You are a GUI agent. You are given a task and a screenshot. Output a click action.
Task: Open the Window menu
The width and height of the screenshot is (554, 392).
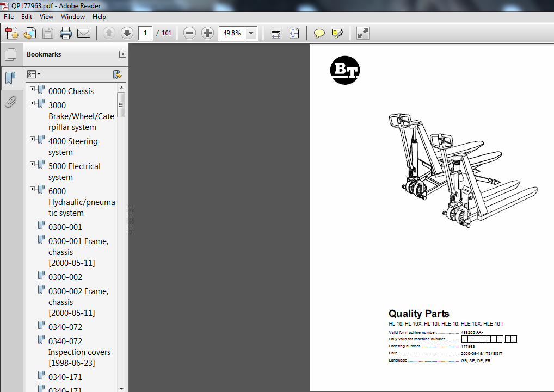(73, 17)
